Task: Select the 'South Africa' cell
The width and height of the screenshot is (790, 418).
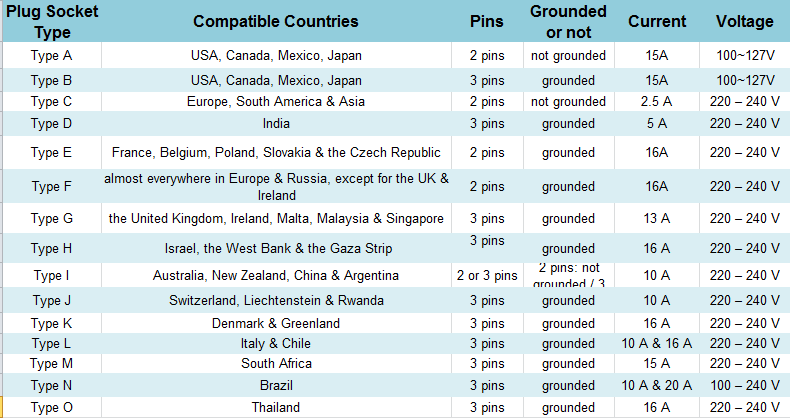Action: click(x=276, y=363)
